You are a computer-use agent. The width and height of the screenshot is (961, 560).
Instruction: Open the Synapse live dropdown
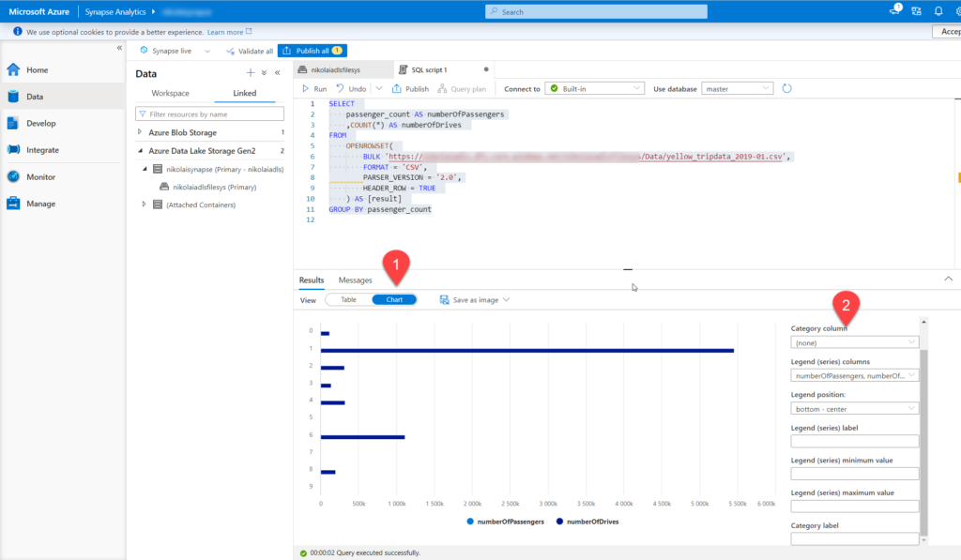[x=207, y=51]
